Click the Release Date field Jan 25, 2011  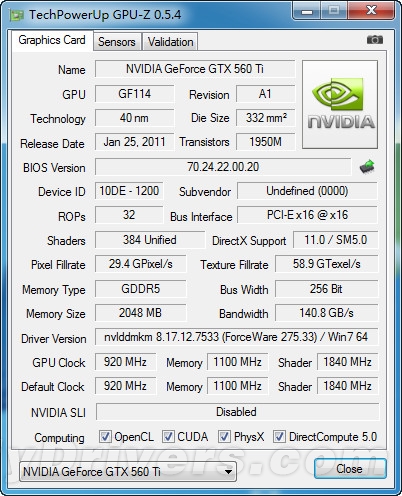[x=134, y=142]
